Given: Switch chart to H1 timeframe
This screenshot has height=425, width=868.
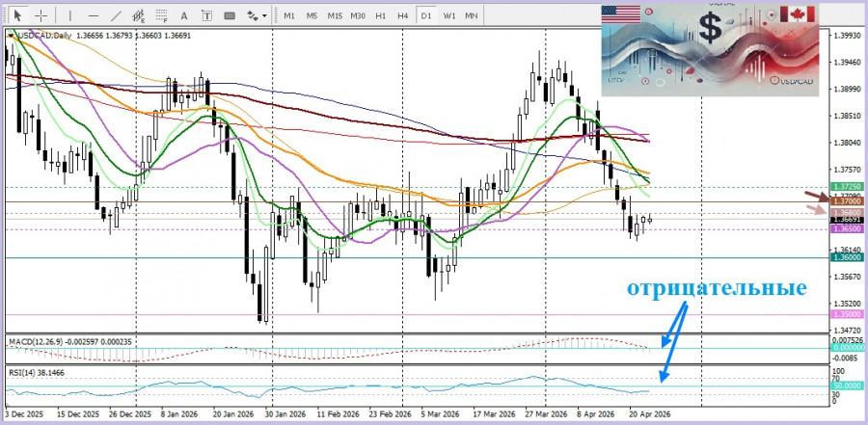Looking at the screenshot, I should pyautogui.click(x=380, y=15).
